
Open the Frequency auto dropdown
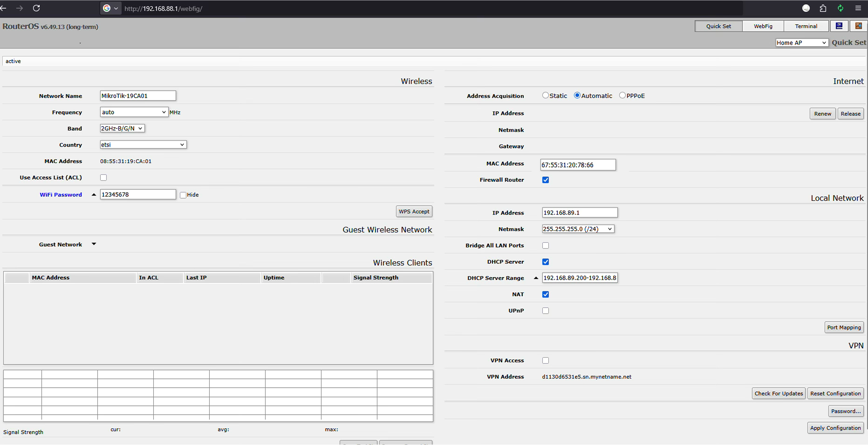(134, 112)
